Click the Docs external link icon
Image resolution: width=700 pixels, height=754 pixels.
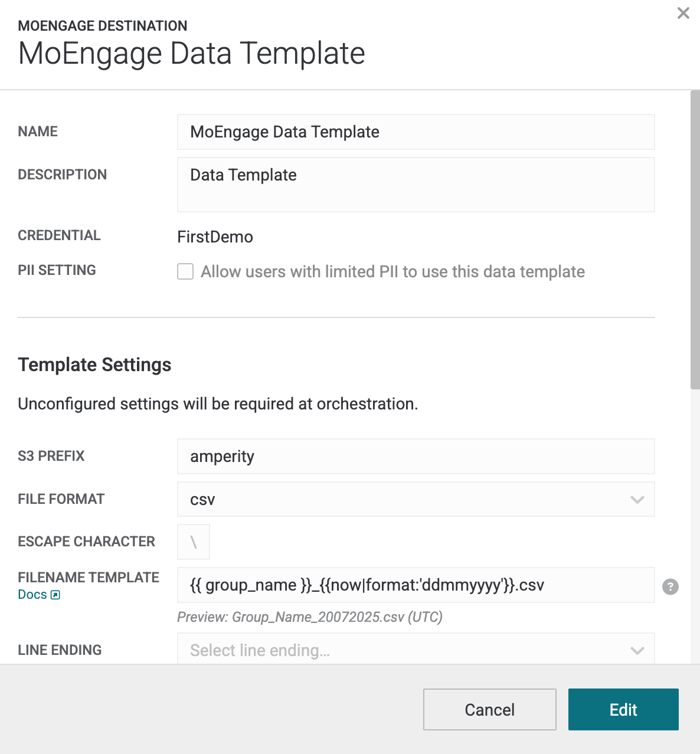point(55,595)
